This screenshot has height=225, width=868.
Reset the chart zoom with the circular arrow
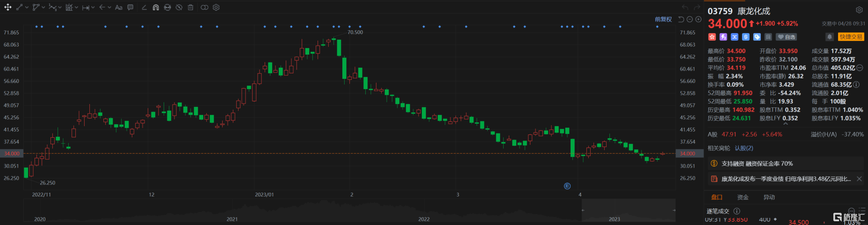pos(681,19)
